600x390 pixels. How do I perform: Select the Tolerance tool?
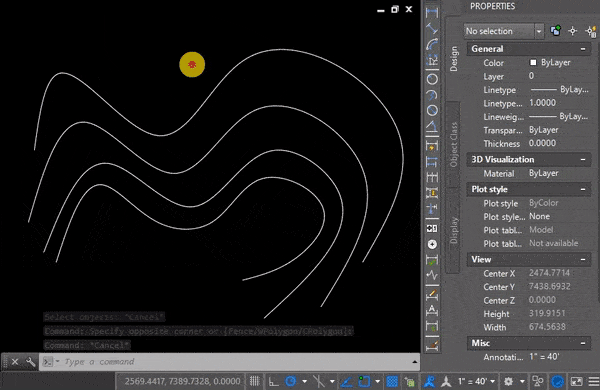click(x=432, y=228)
